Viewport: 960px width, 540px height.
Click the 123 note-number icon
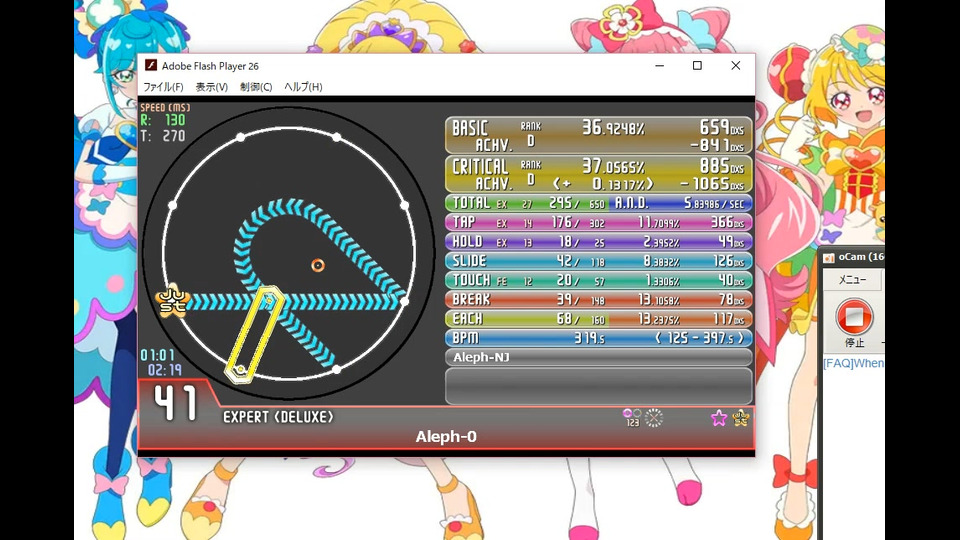point(632,418)
